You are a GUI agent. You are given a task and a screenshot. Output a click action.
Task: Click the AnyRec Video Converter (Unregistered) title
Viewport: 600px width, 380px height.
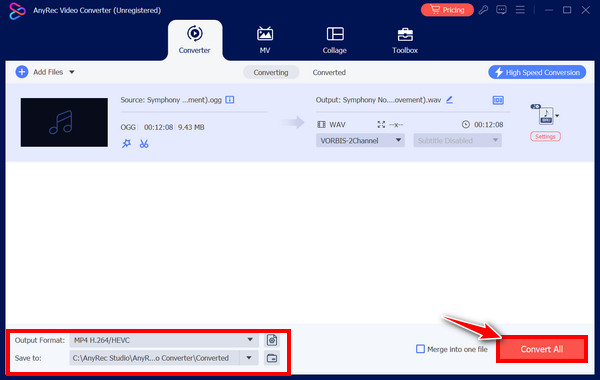pos(97,10)
